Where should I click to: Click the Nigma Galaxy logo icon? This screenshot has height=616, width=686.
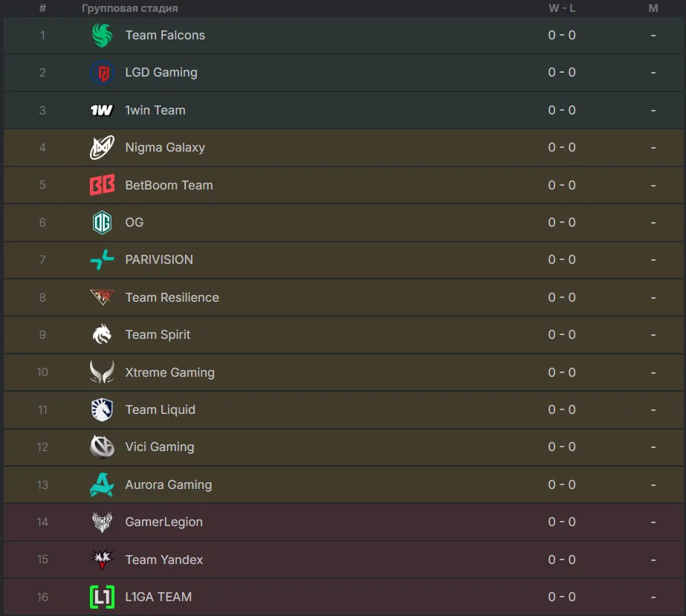point(103,147)
